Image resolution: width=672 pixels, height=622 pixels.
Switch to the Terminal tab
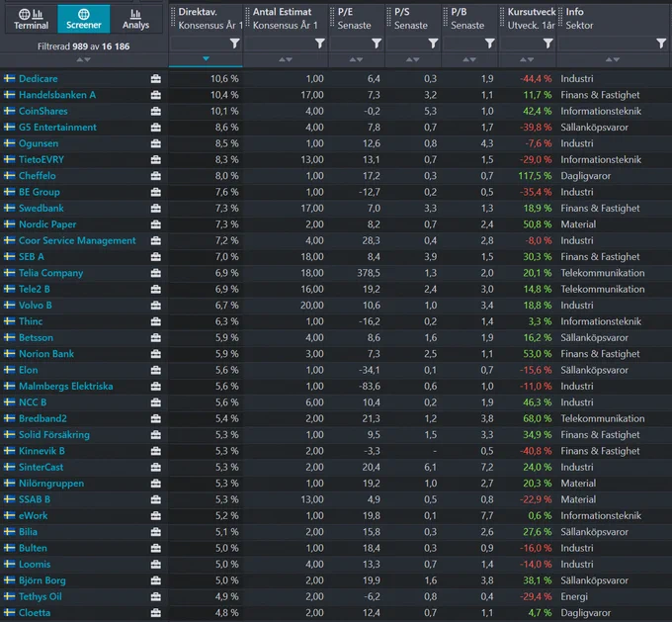click(31, 19)
